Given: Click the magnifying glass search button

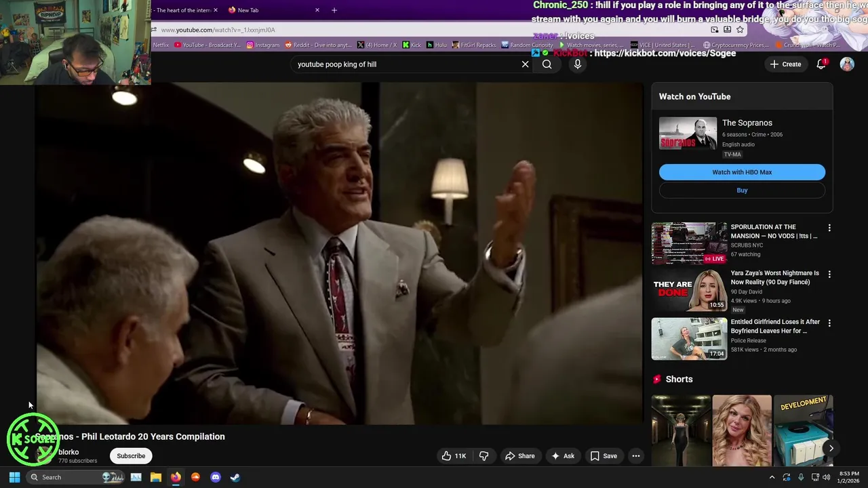Looking at the screenshot, I should [547, 64].
